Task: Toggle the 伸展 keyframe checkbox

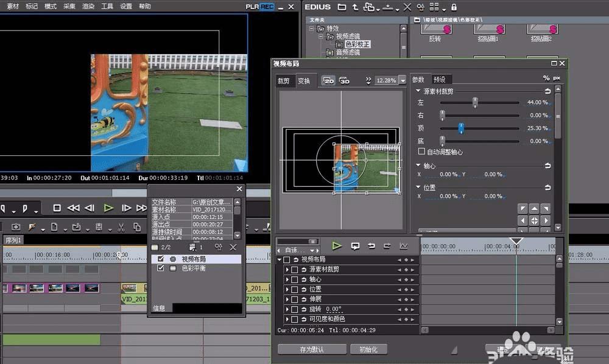Action: tap(295, 299)
